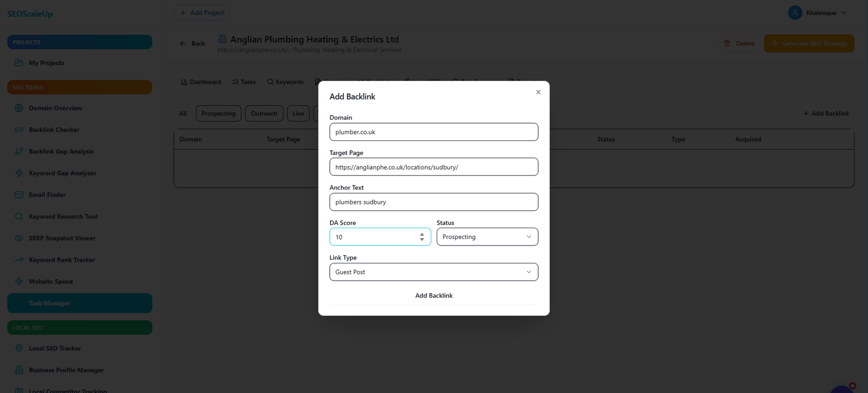Close the Add Backlink dialog
The image size is (868, 393).
[538, 92]
